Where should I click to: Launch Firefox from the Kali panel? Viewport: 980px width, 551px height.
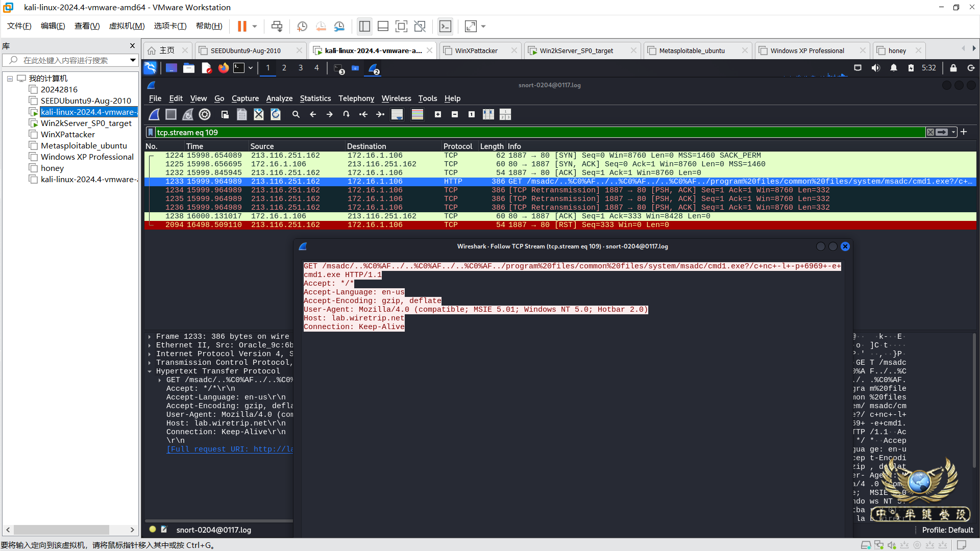[223, 68]
